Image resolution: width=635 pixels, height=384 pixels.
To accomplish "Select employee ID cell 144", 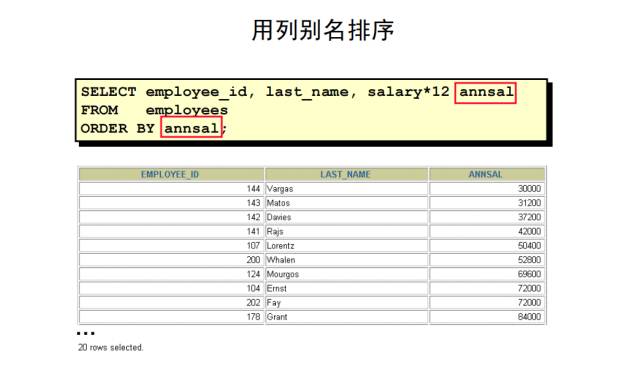I will click(x=171, y=189).
